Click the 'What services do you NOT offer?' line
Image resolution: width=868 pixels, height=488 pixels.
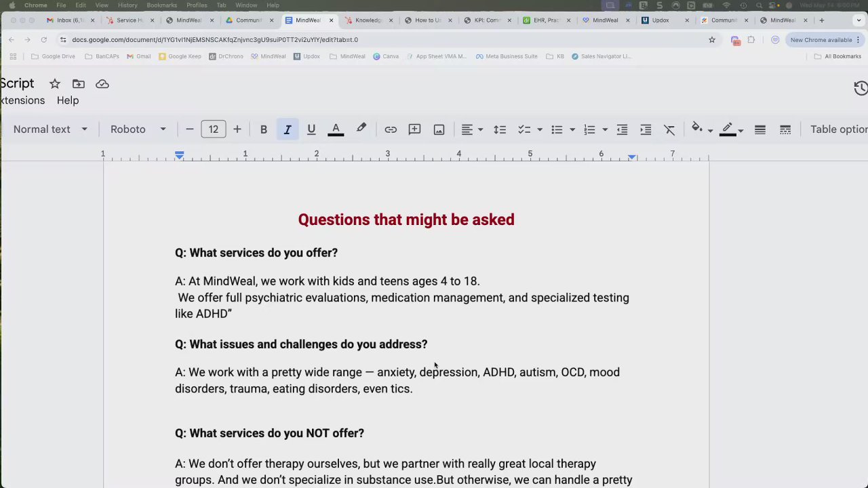point(269,433)
